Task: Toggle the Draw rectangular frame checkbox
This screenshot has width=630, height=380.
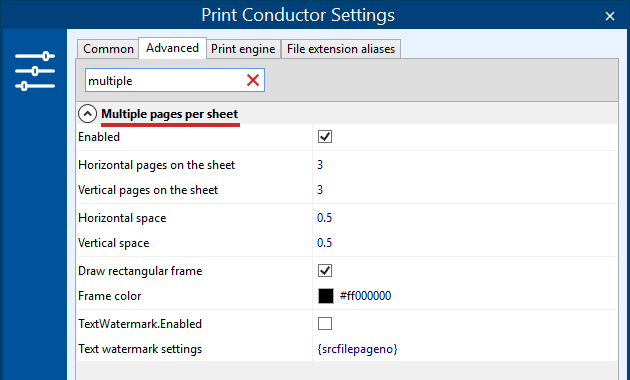Action: click(325, 270)
